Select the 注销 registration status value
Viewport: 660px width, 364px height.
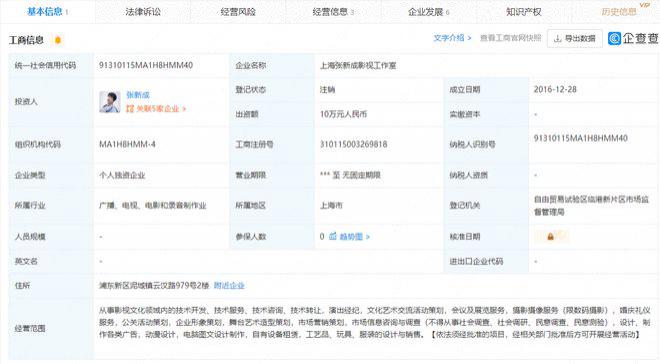tap(327, 90)
